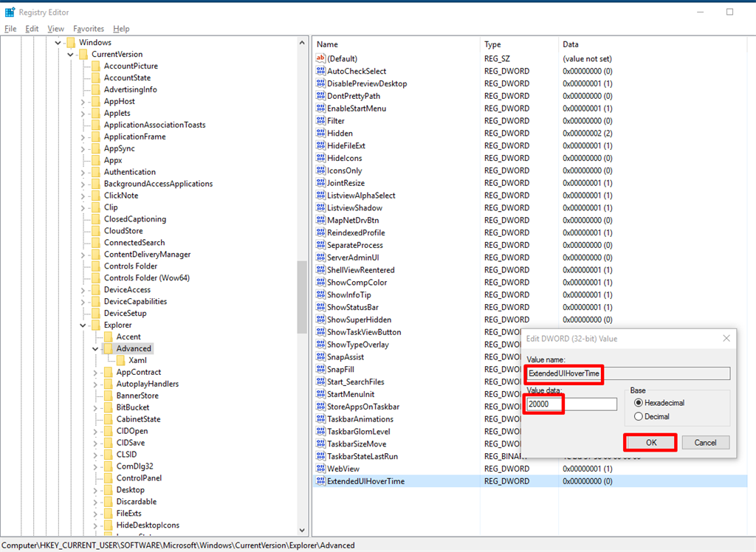Select the Decimal base radio button

coord(639,416)
